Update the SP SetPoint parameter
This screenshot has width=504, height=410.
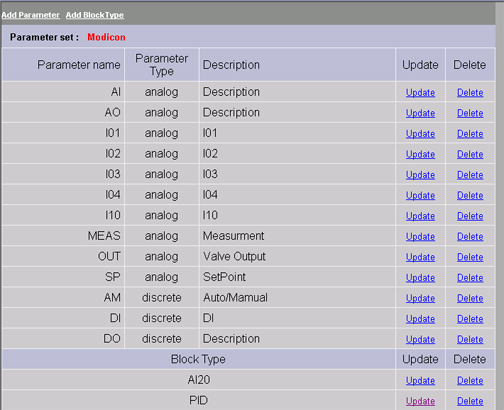tap(420, 278)
